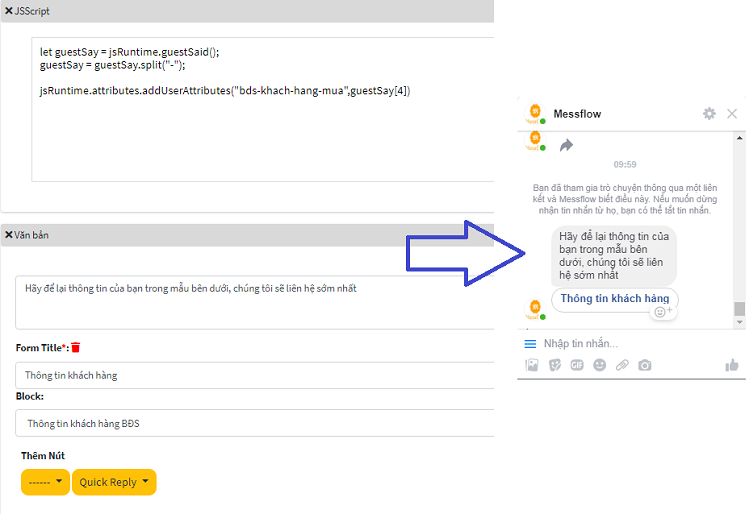Image resolution: width=749 pixels, height=514 pixels.
Task: Click the Block field Thông tin khách hàng BĐS
Action: (255, 423)
